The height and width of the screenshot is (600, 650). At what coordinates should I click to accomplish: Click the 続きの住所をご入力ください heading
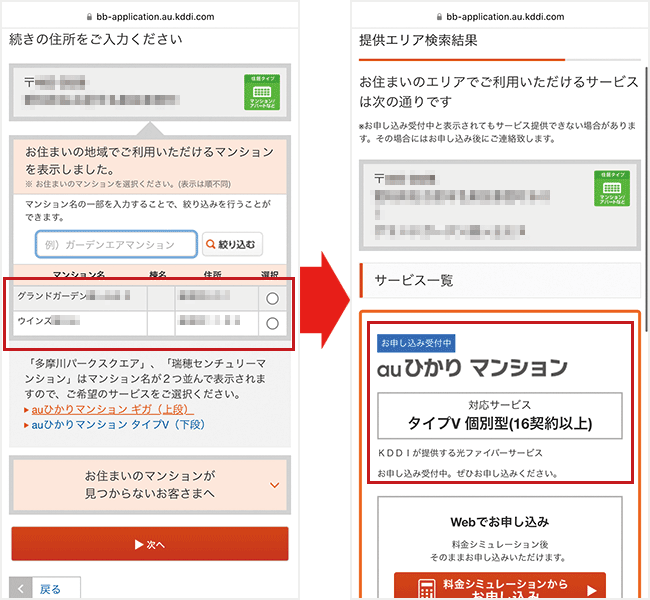click(96, 39)
